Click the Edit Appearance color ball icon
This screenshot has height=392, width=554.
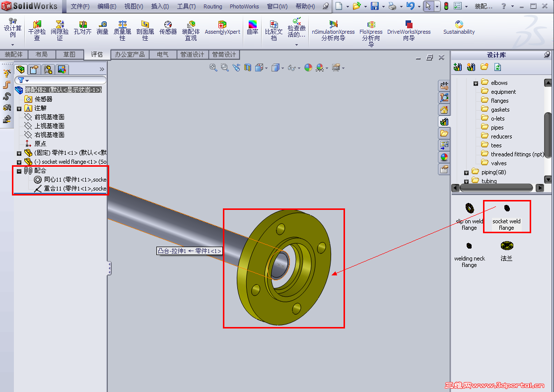[308, 67]
